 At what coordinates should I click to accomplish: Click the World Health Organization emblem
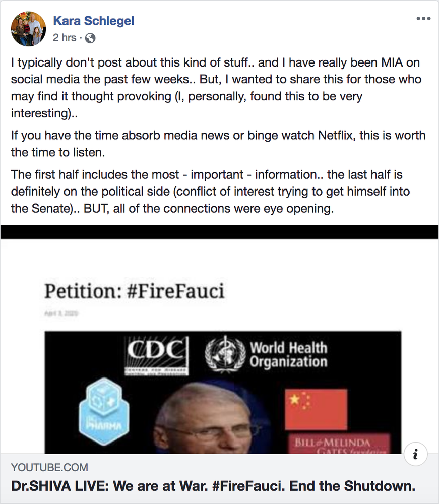[224, 354]
